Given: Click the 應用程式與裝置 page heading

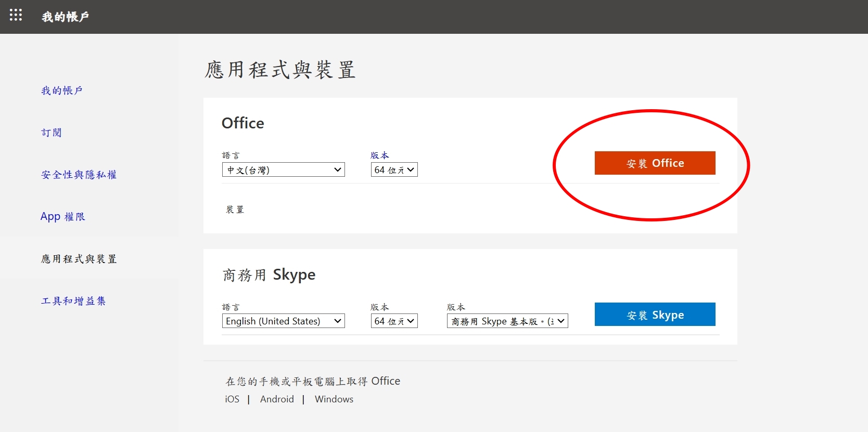Looking at the screenshot, I should [x=280, y=70].
